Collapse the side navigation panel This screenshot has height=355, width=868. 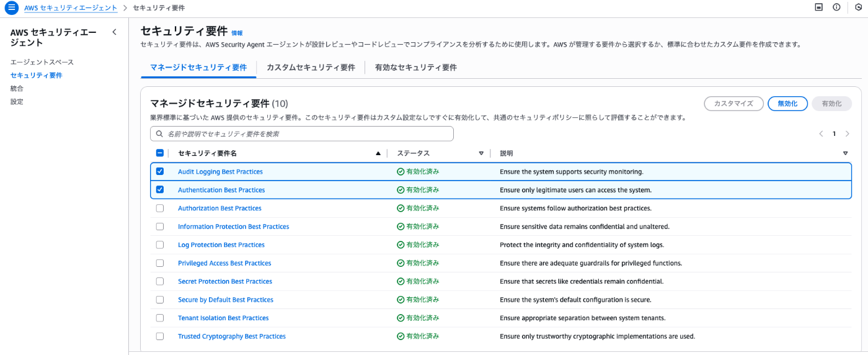point(114,32)
